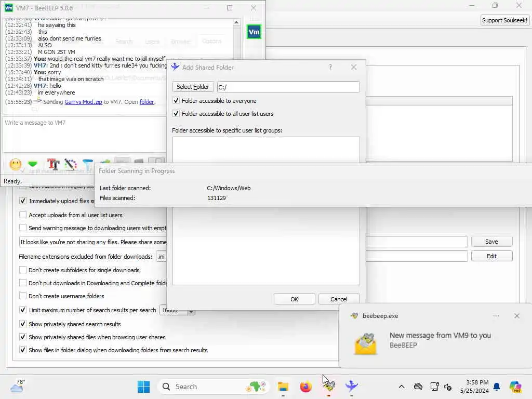
Task: Enable Don't create username folders
Action: pos(23,296)
